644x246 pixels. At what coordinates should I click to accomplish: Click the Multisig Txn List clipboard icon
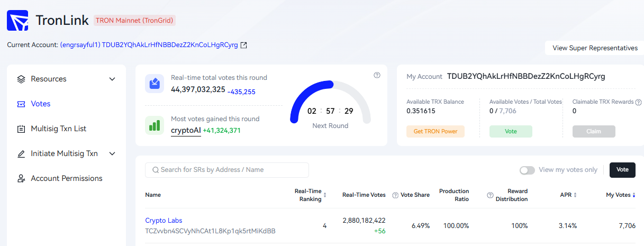point(21,129)
